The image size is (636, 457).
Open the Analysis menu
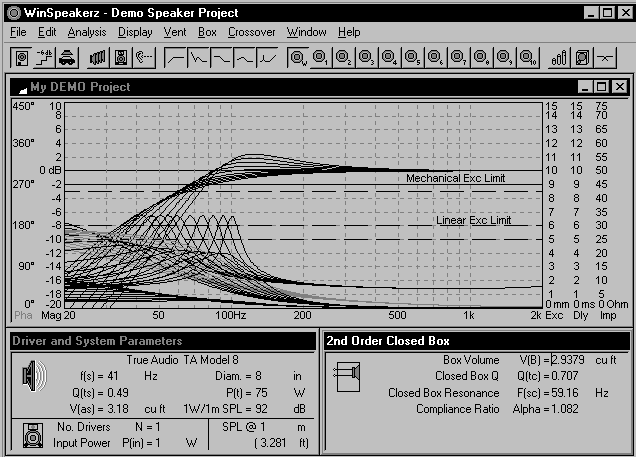click(x=87, y=32)
